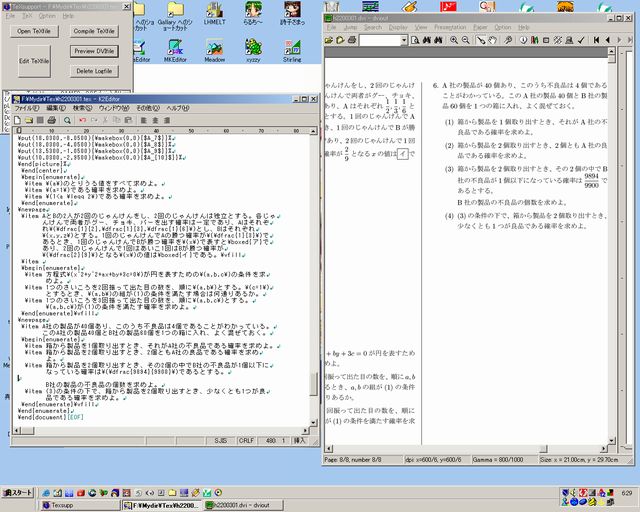Click the system tray clock
The width and height of the screenshot is (640, 512).
[x=627, y=493]
